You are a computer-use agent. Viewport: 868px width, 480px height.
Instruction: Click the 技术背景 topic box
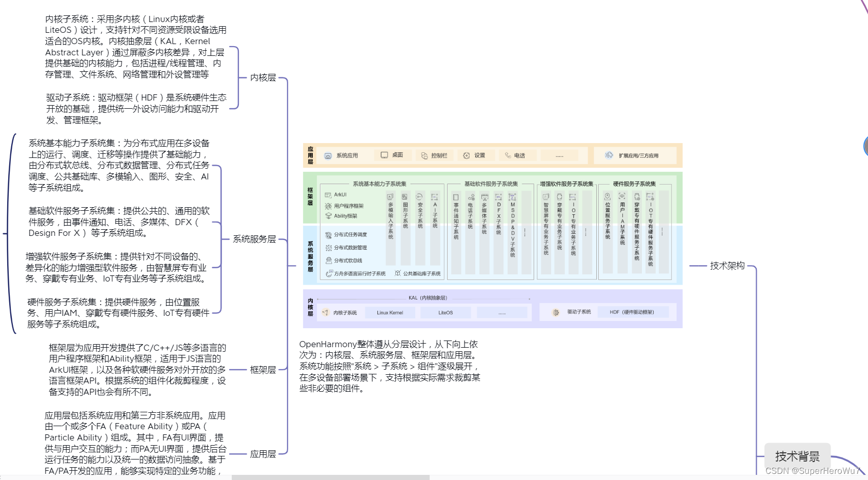pyautogui.click(x=797, y=456)
